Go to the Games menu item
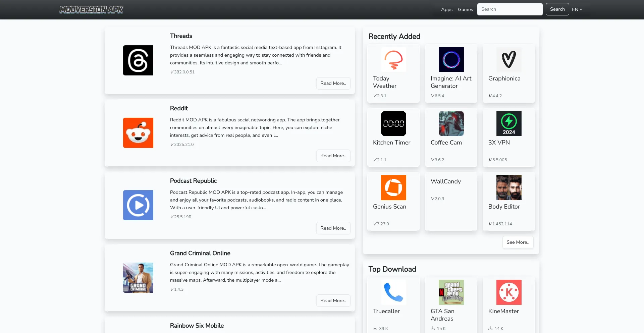This screenshot has width=644, height=333. pyautogui.click(x=465, y=9)
